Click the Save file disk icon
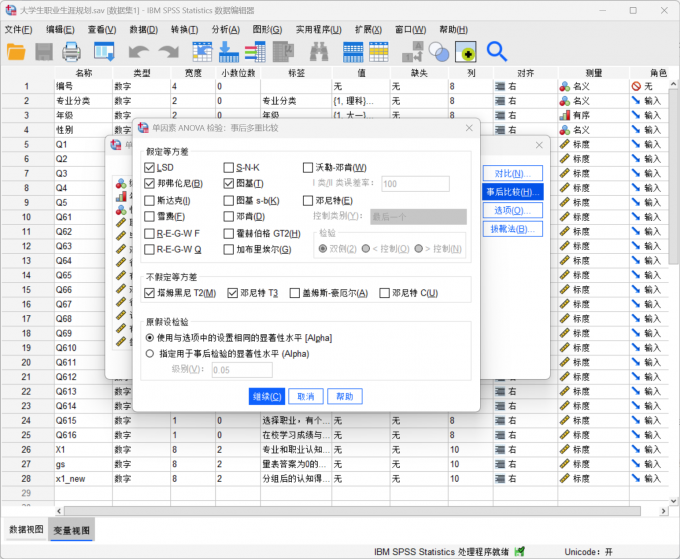 45,51
